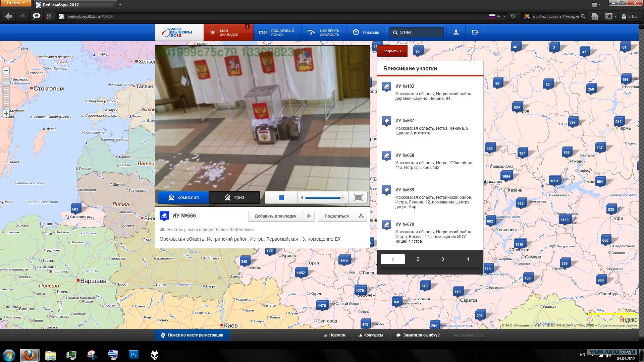644x362 pixels.
Task: Select map cluster marker 900 near Оренбург
Action: tap(600, 280)
